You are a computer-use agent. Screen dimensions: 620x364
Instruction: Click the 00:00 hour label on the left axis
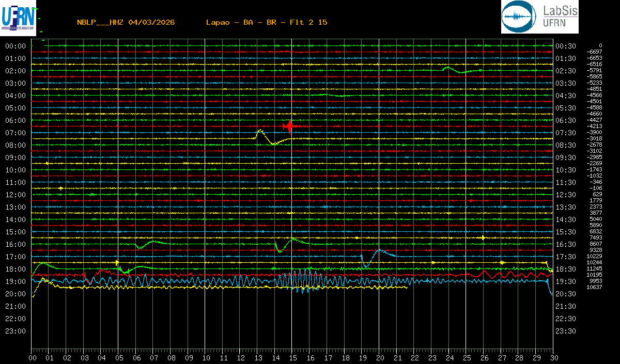[x=16, y=46]
